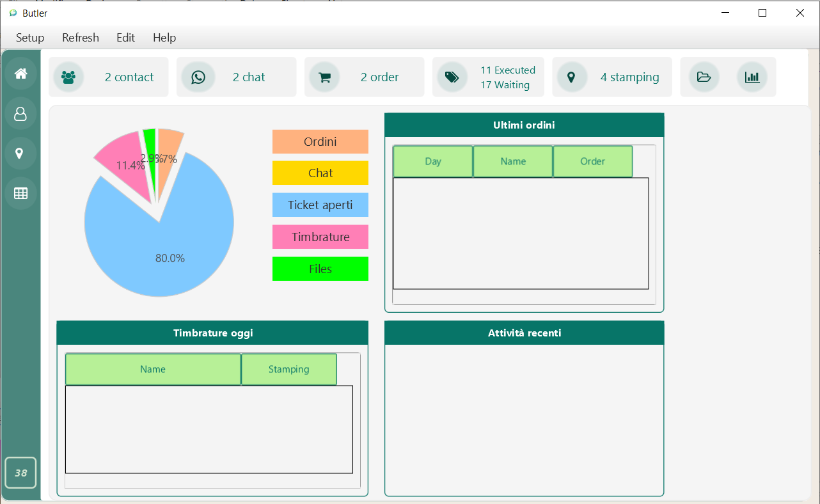This screenshot has height=504, width=820.
Task: Select the Chat legend button
Action: [x=320, y=173]
